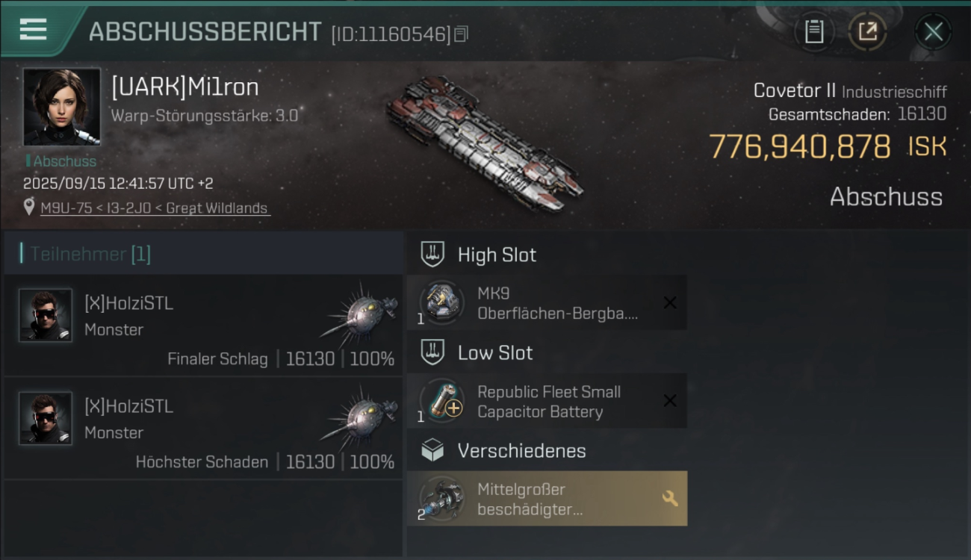Image resolution: width=971 pixels, height=560 pixels.
Task: Click X beside Small Capacitor Battery
Action: 670,401
